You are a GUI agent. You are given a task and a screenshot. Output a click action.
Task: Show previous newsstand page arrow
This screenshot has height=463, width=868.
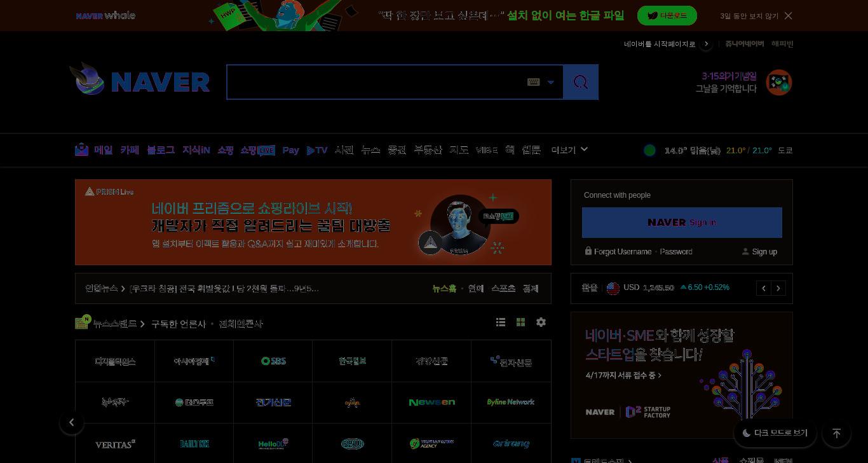[x=72, y=422]
